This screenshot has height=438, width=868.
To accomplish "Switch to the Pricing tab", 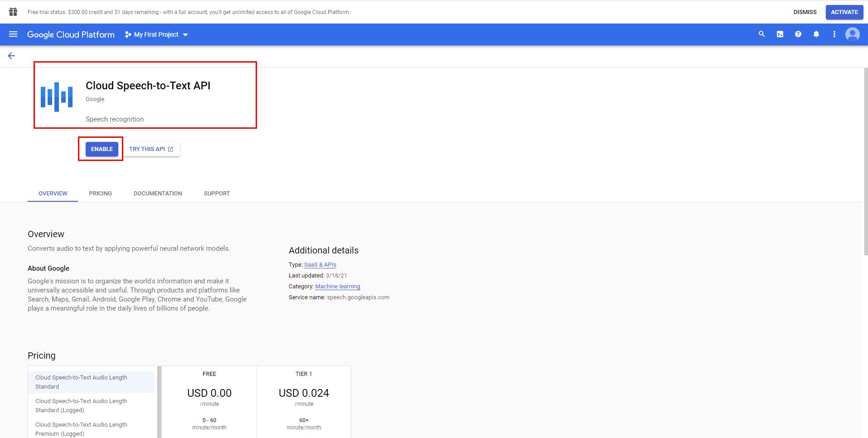I will 100,193.
